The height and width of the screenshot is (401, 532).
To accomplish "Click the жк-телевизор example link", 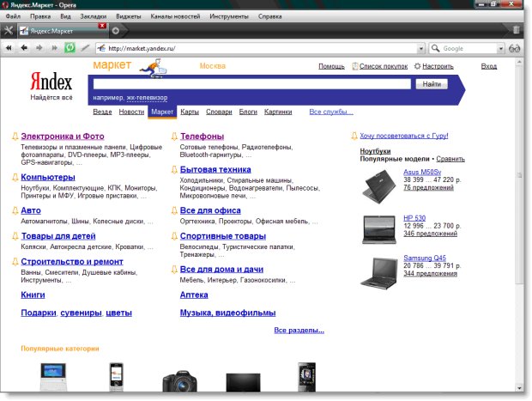I will pos(147,98).
